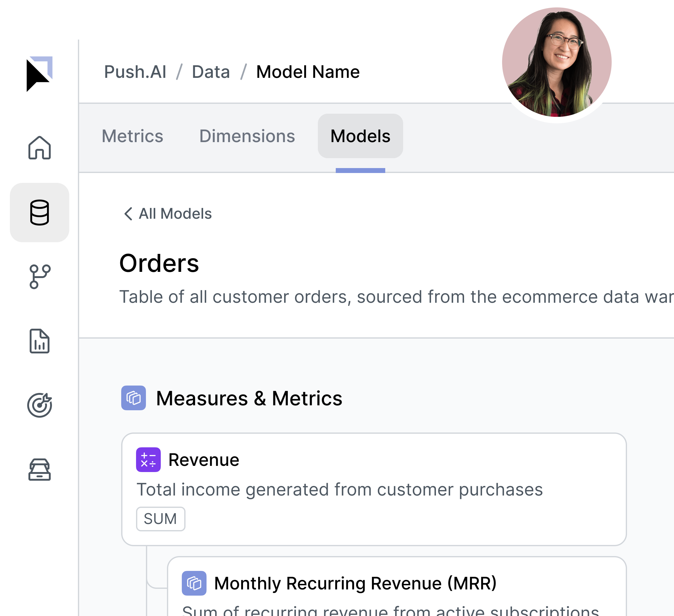The height and width of the screenshot is (616, 674).
Task: Click the Push.AI breadcrumb link
Action: tap(135, 72)
